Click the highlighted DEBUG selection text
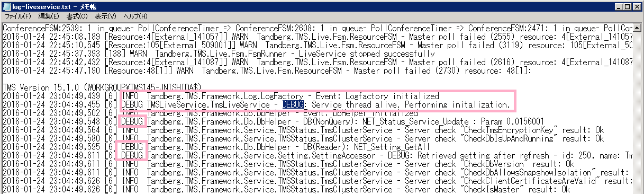644x194 pixels. coord(294,104)
